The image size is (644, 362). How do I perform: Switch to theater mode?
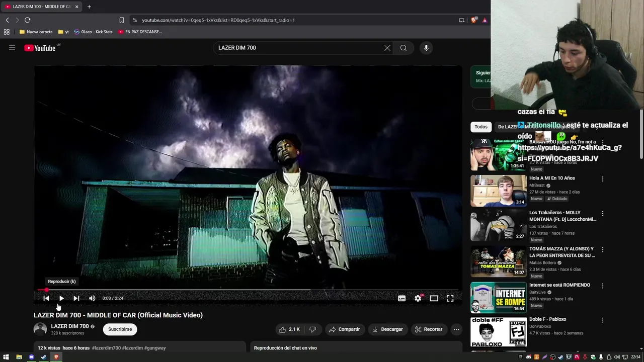434,298
